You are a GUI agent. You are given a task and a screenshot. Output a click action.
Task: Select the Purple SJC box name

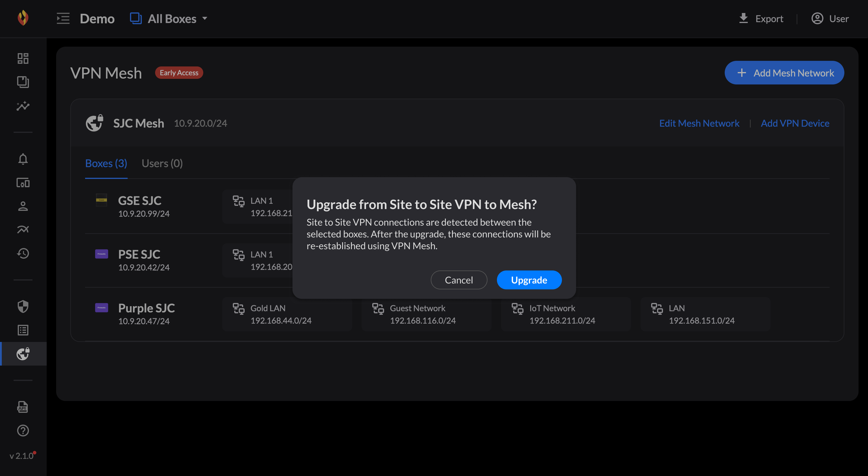coord(146,308)
